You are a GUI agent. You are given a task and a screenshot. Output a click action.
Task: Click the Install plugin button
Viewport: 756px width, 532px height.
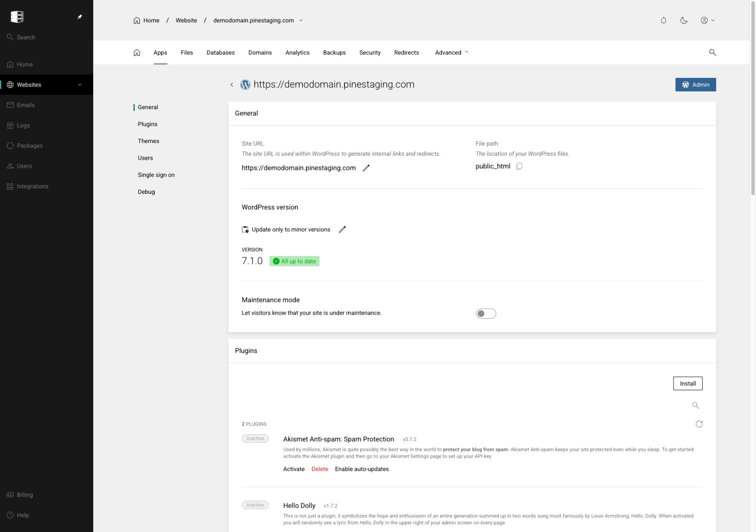(x=688, y=383)
